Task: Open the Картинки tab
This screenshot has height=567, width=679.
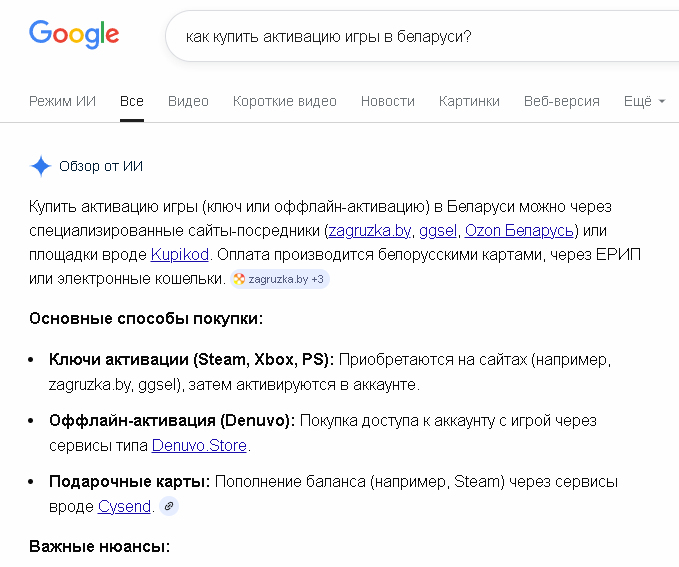Action: 469,101
